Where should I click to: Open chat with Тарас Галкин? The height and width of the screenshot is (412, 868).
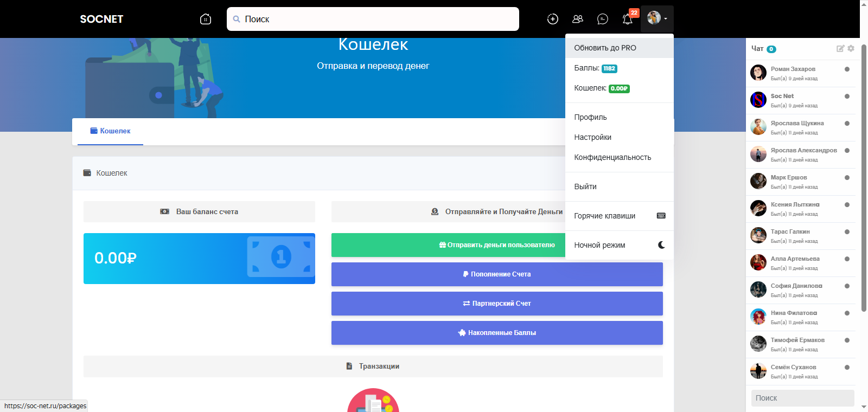801,236
